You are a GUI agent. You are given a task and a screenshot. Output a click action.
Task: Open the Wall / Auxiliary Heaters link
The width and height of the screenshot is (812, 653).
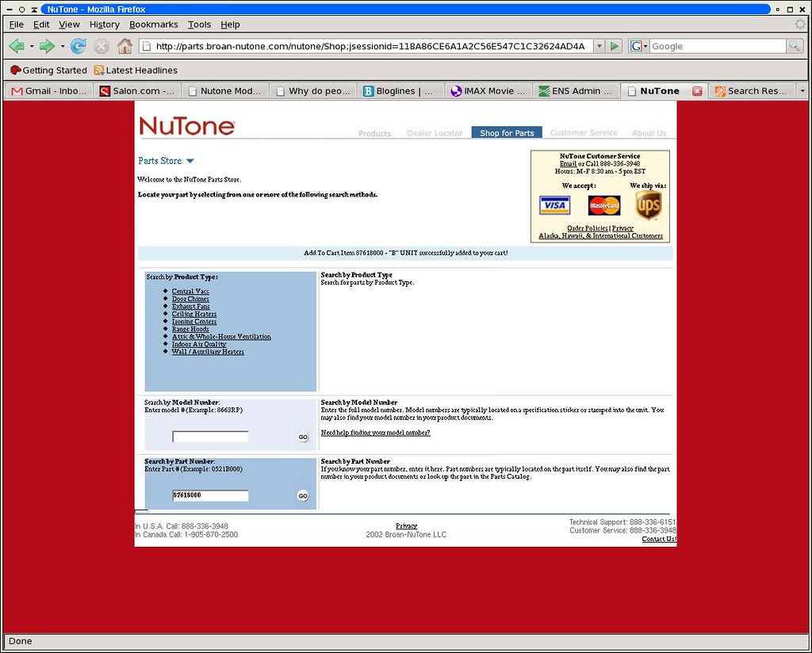click(x=208, y=352)
